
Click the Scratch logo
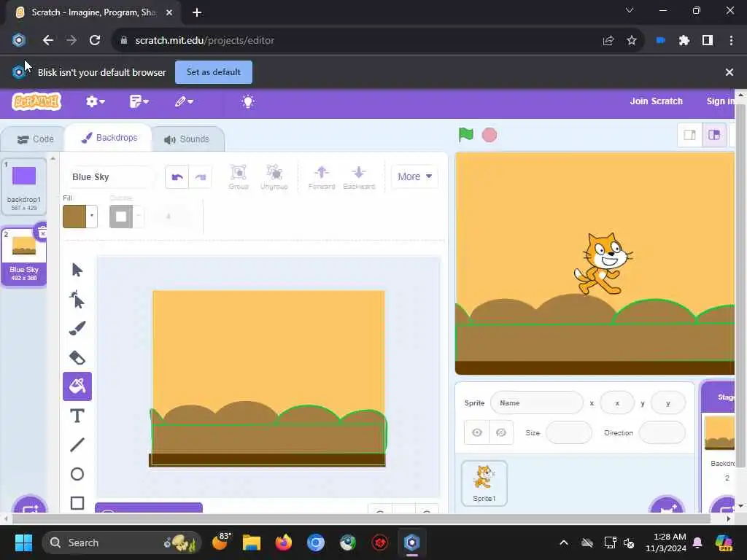36,101
